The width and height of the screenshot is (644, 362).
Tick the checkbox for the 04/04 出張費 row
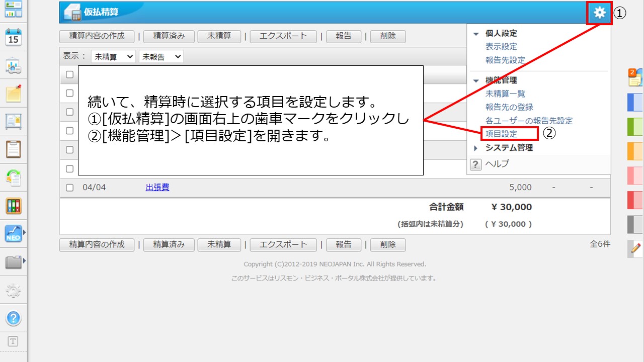tap(70, 188)
